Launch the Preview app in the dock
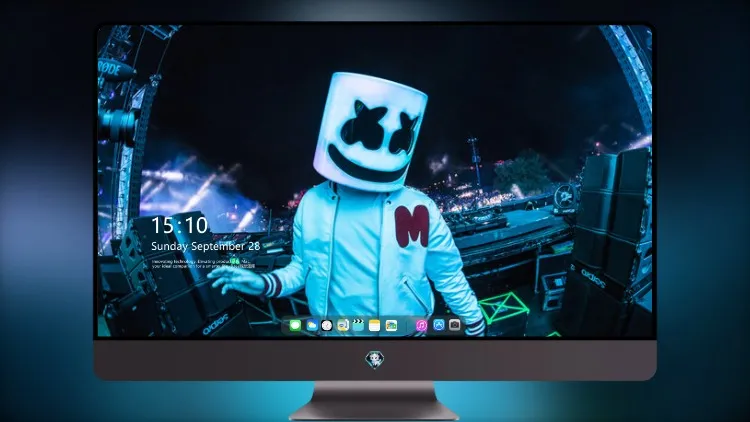This screenshot has width=750, height=422. (x=342, y=325)
